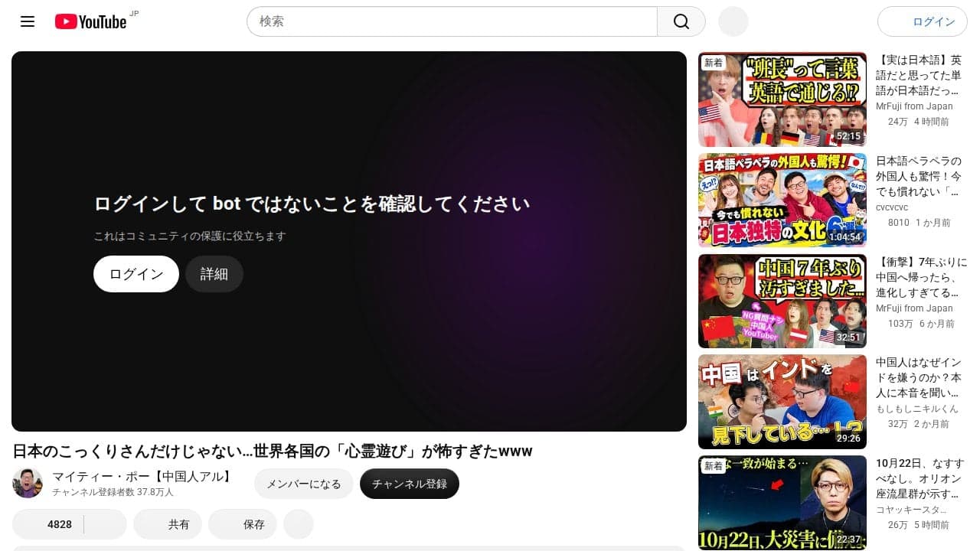
Task: Click the もしもしニキルくん channel name
Action: pyautogui.click(x=917, y=409)
